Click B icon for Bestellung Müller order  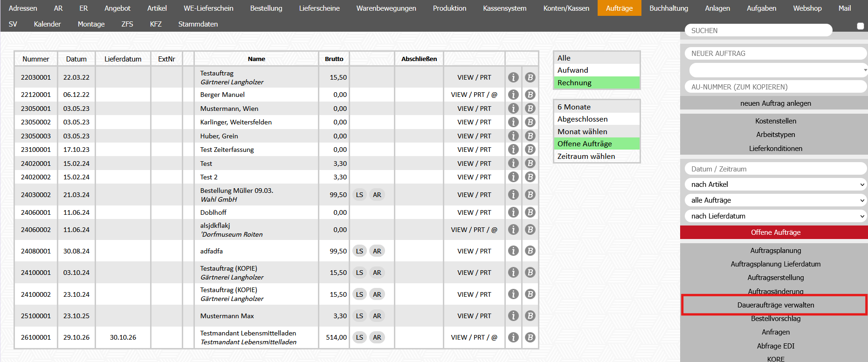[x=530, y=195]
